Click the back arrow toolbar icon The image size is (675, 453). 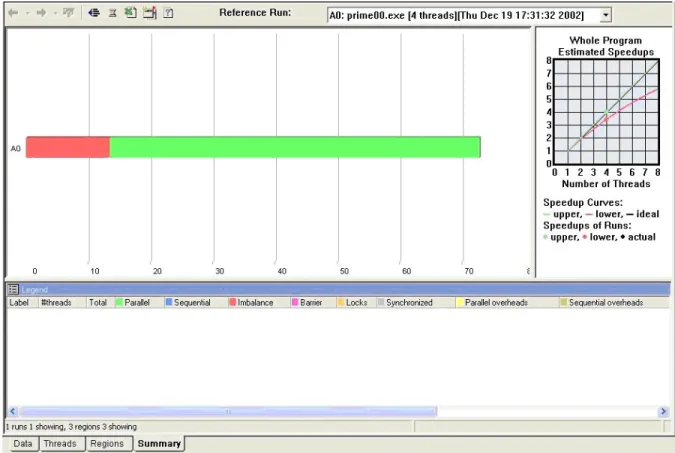click(x=13, y=13)
